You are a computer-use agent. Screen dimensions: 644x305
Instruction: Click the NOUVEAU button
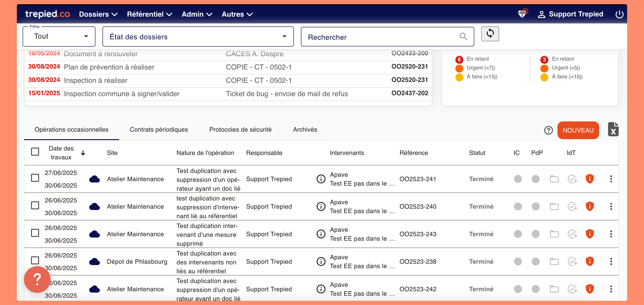(x=578, y=130)
